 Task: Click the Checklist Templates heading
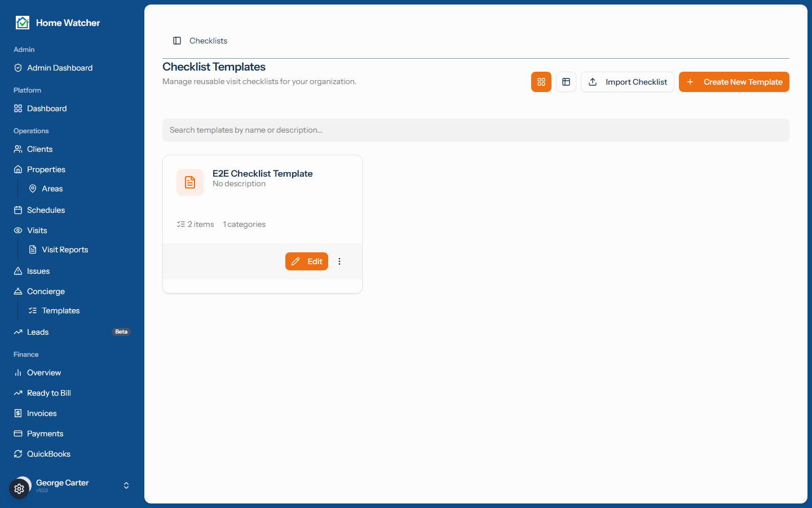click(214, 67)
